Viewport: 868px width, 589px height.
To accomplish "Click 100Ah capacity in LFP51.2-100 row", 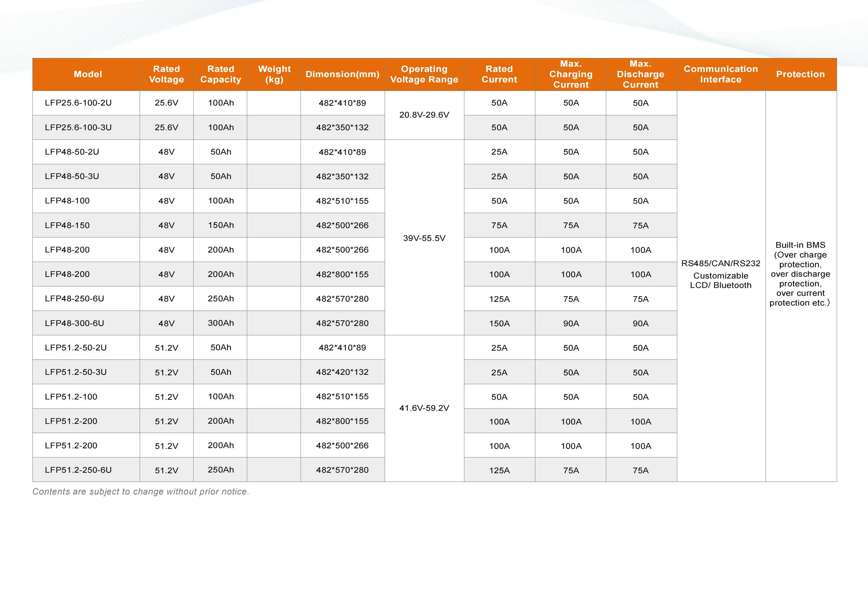I will point(221,397).
